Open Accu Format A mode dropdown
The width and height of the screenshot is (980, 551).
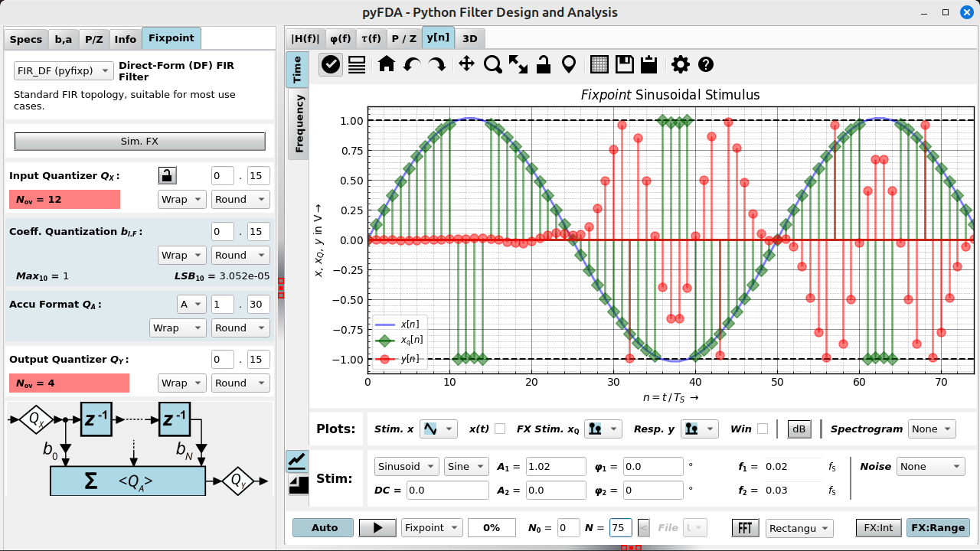pyautogui.click(x=191, y=304)
